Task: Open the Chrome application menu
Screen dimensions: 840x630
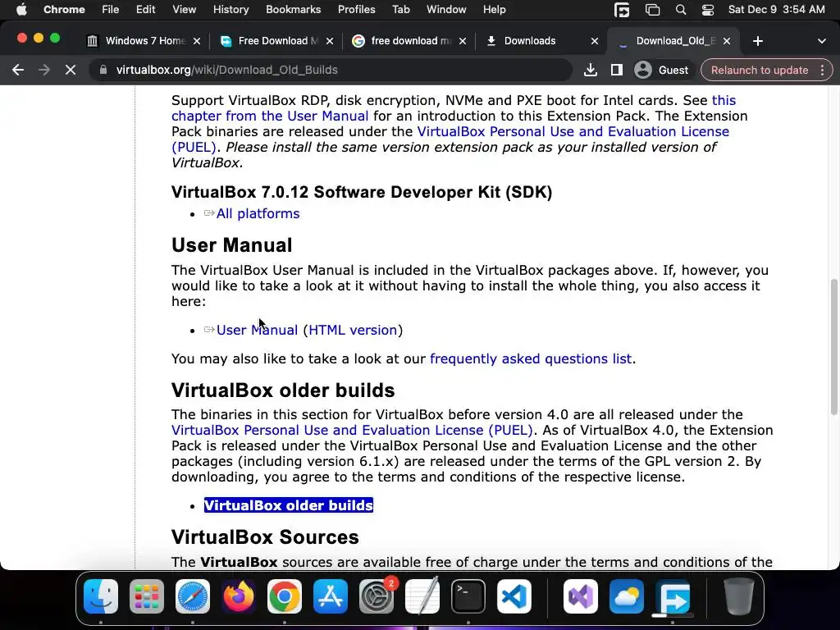Action: pyautogui.click(x=64, y=10)
